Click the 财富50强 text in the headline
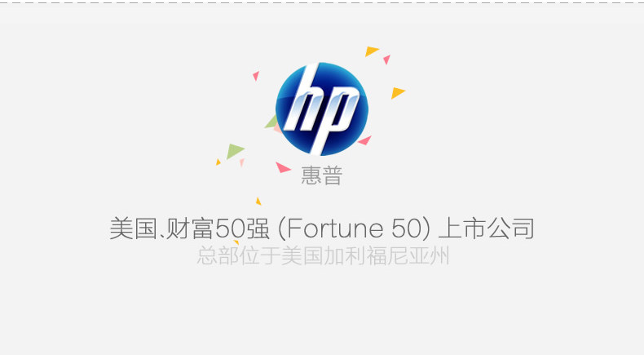 pyautogui.click(x=218, y=229)
